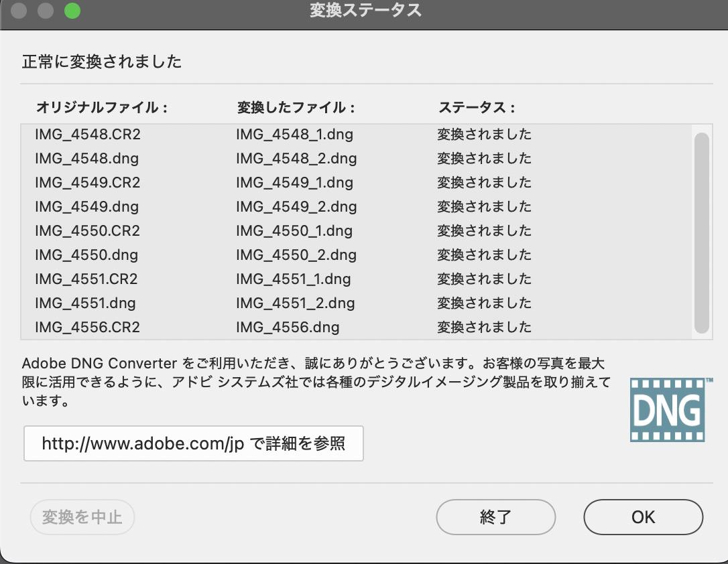Click the 変換したファイル column header
The height and width of the screenshot is (564, 728).
296,108
